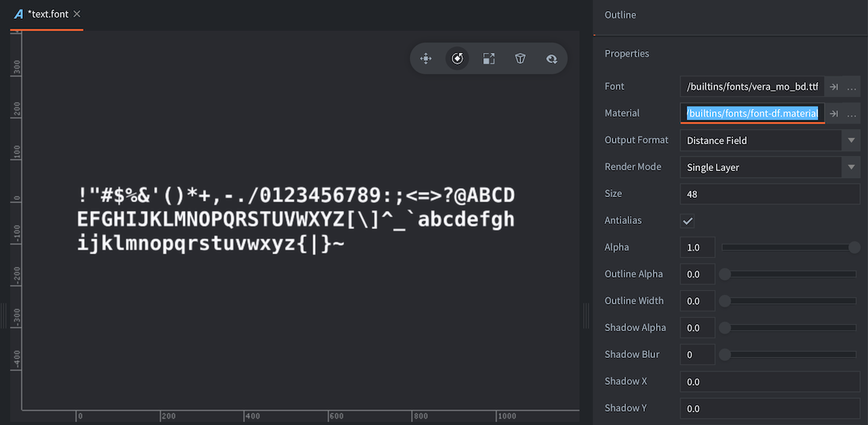868x425 pixels.
Task: Select the Rotate tool in viewport toolbar
Action: (x=457, y=58)
